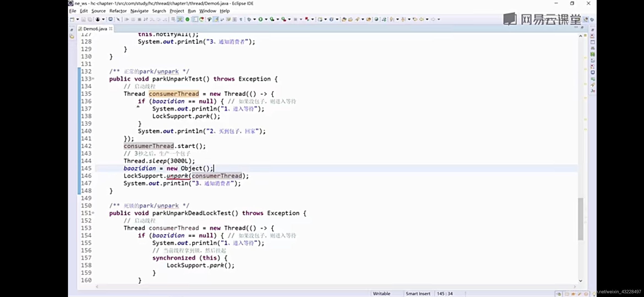Screen dimensions: 644x297
Task: Click the Next Annotation arrow icon
Action: tap(391, 19)
